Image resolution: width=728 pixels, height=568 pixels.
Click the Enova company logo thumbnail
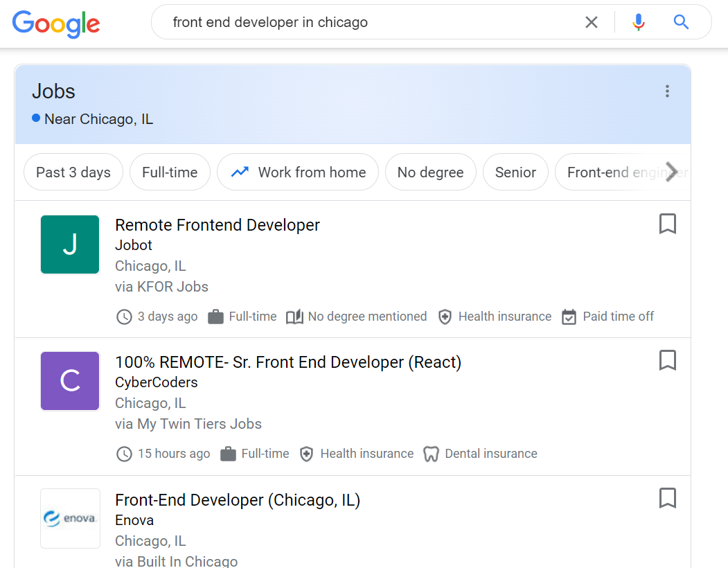click(x=70, y=518)
